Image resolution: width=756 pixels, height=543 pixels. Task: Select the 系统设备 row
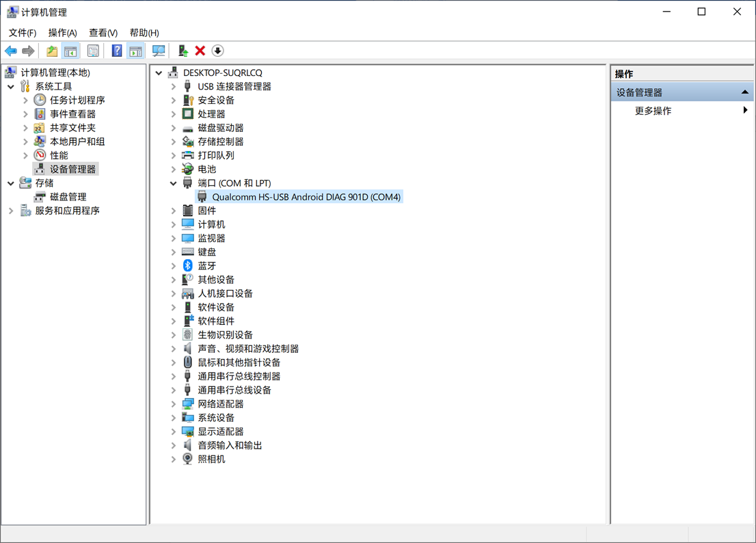216,418
